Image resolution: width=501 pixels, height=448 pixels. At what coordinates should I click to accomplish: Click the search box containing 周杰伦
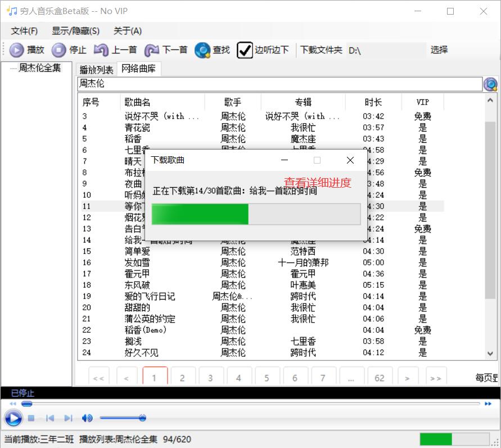279,84
